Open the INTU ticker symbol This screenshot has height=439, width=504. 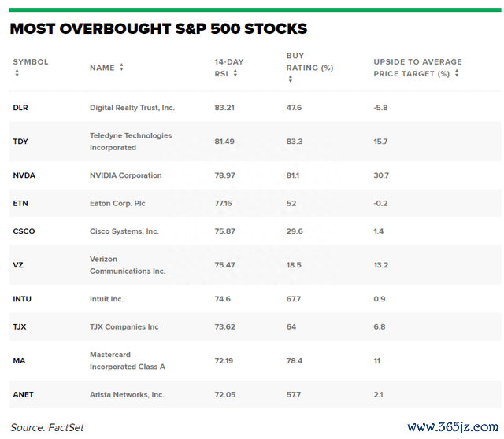coord(22,299)
